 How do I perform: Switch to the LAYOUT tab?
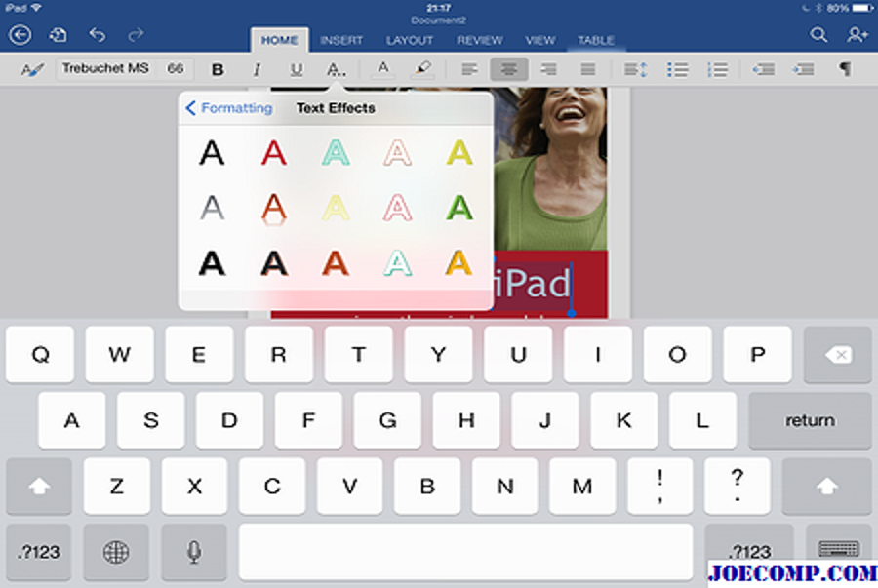click(x=409, y=40)
